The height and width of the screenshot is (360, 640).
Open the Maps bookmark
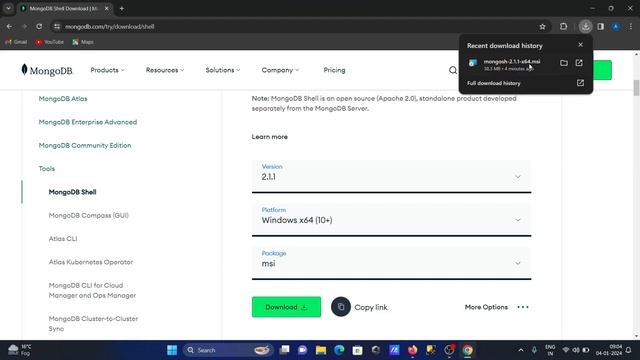click(83, 42)
